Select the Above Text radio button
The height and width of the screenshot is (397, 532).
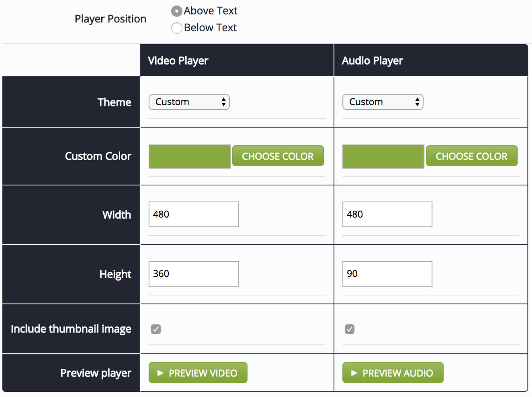click(176, 11)
